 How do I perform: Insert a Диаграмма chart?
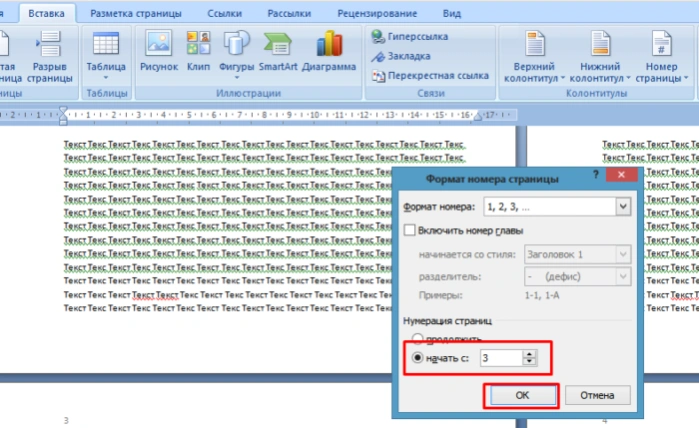pos(329,51)
